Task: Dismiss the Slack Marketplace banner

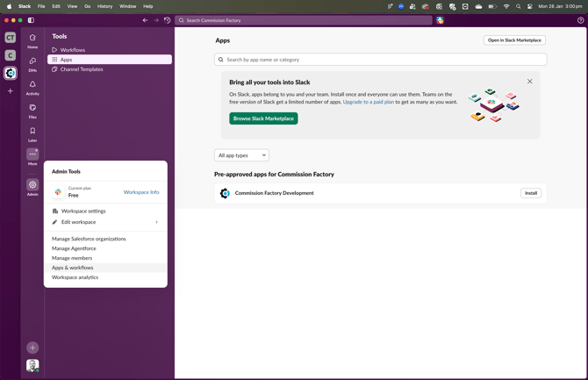Action: pos(529,82)
